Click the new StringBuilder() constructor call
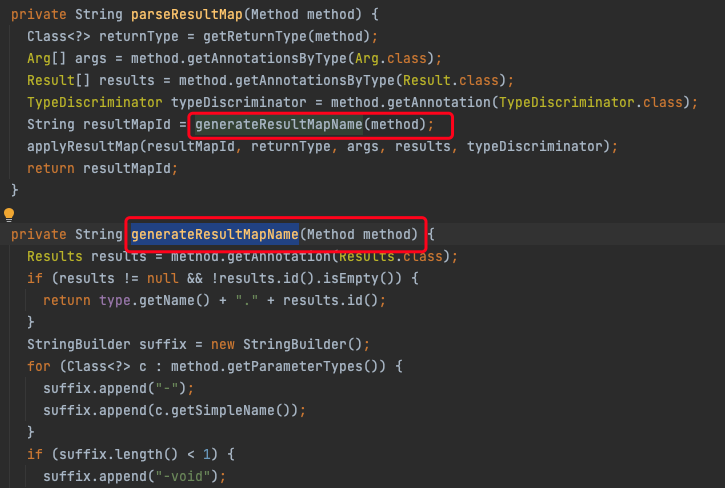725x488 pixels. point(266,344)
